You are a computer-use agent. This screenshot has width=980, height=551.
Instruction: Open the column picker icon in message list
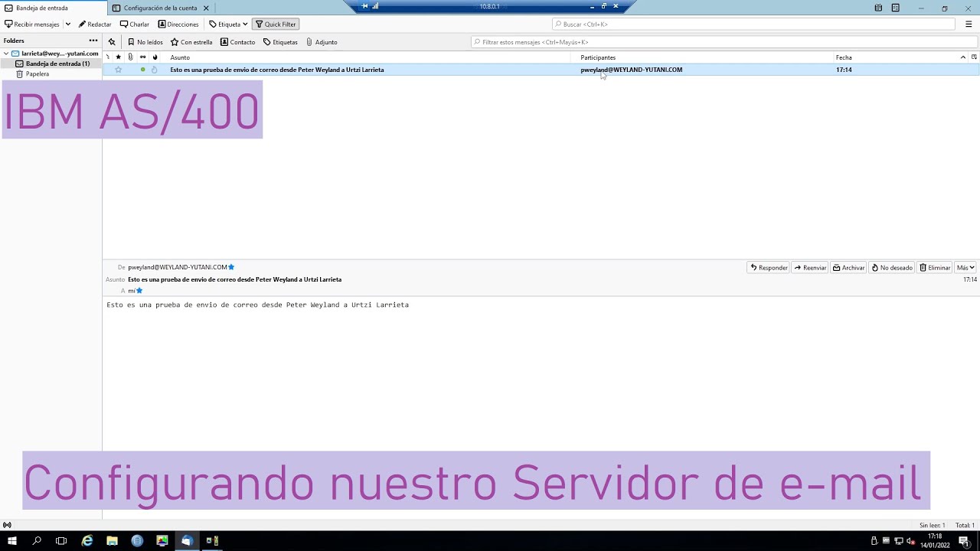(974, 57)
